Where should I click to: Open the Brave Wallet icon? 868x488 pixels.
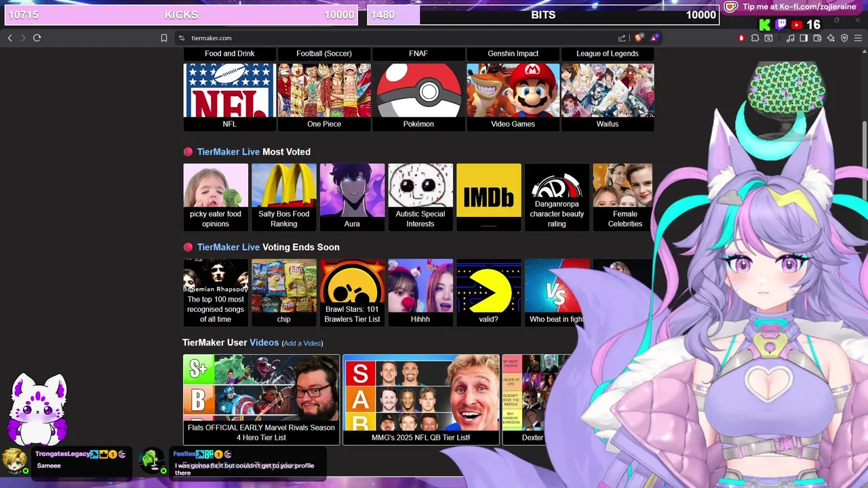coord(817,38)
